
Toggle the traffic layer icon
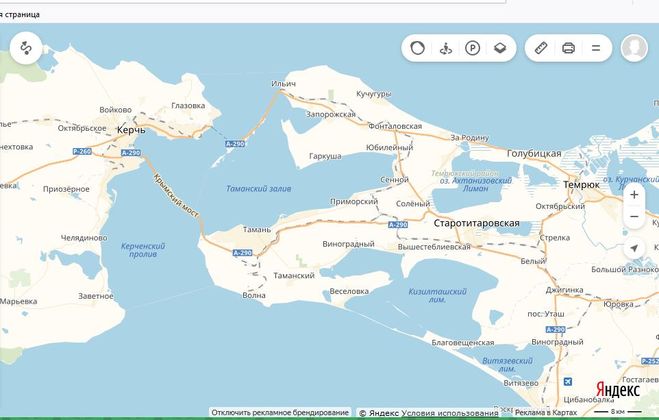(x=418, y=48)
